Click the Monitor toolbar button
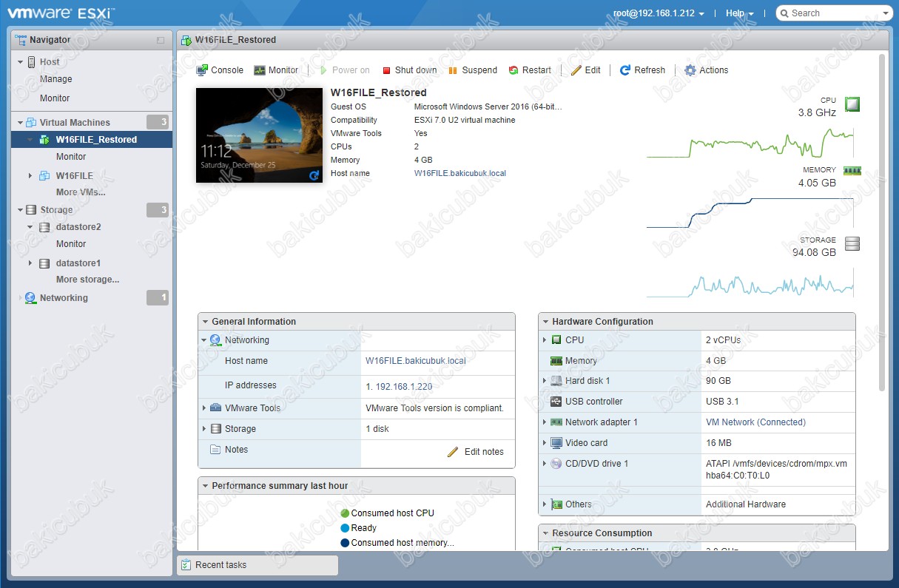Screen dimensions: 899x588 [x=276, y=70]
